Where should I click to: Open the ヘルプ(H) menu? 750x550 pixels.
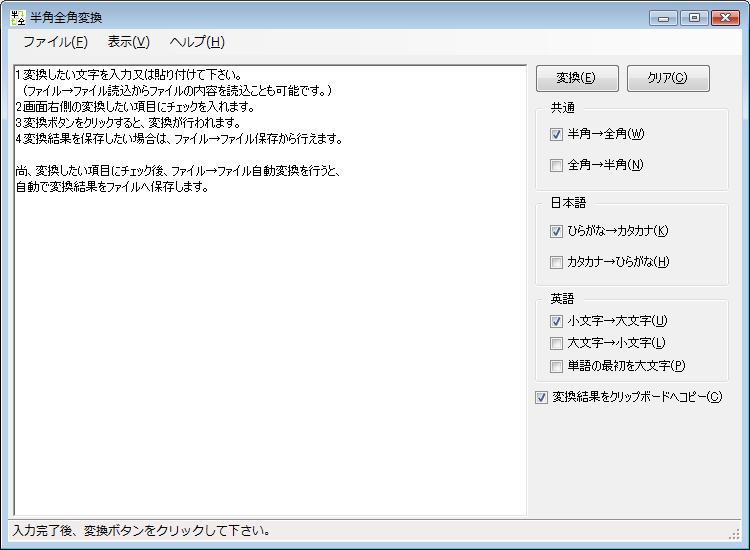(197, 42)
